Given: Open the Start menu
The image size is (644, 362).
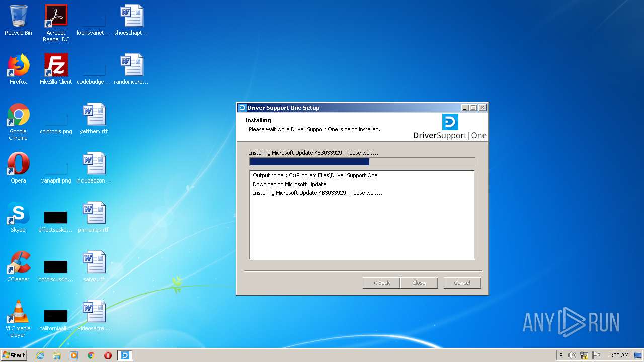Looking at the screenshot, I should point(14,355).
